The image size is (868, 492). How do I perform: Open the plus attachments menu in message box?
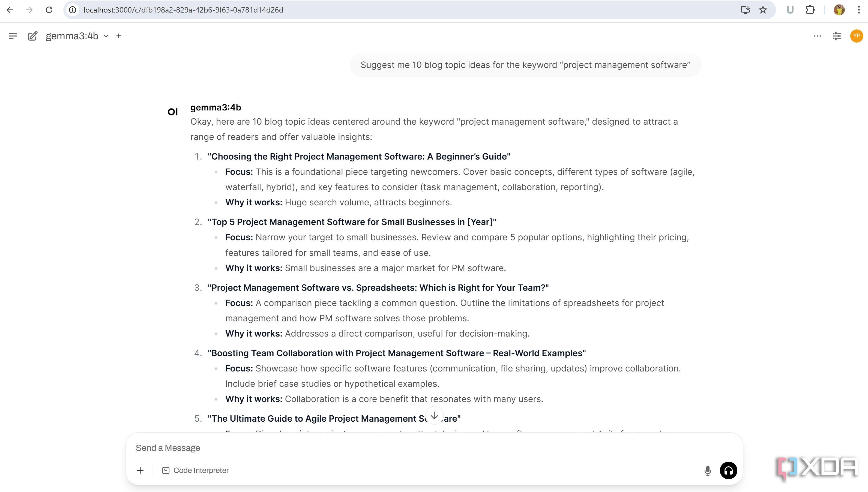click(x=140, y=470)
